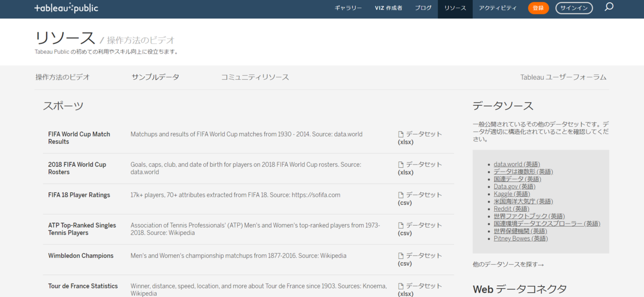
Task: Select ATP Top-Ranked Singles Tennis Players title
Action: 82,229
